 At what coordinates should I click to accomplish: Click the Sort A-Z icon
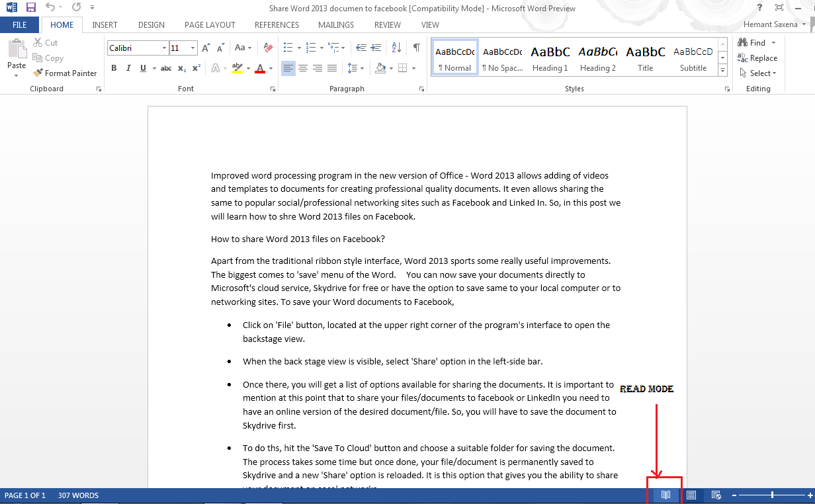396,48
